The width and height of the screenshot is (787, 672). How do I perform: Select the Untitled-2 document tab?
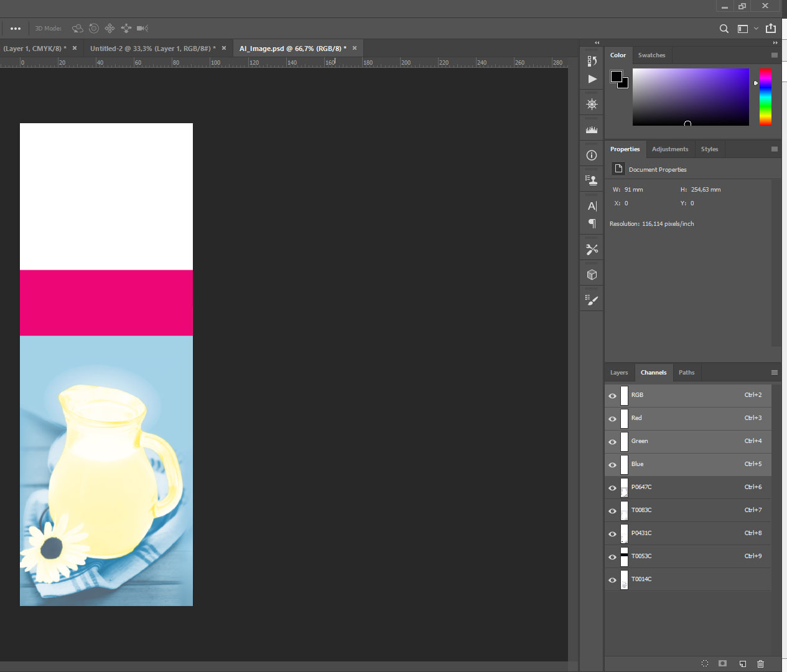pyautogui.click(x=152, y=49)
